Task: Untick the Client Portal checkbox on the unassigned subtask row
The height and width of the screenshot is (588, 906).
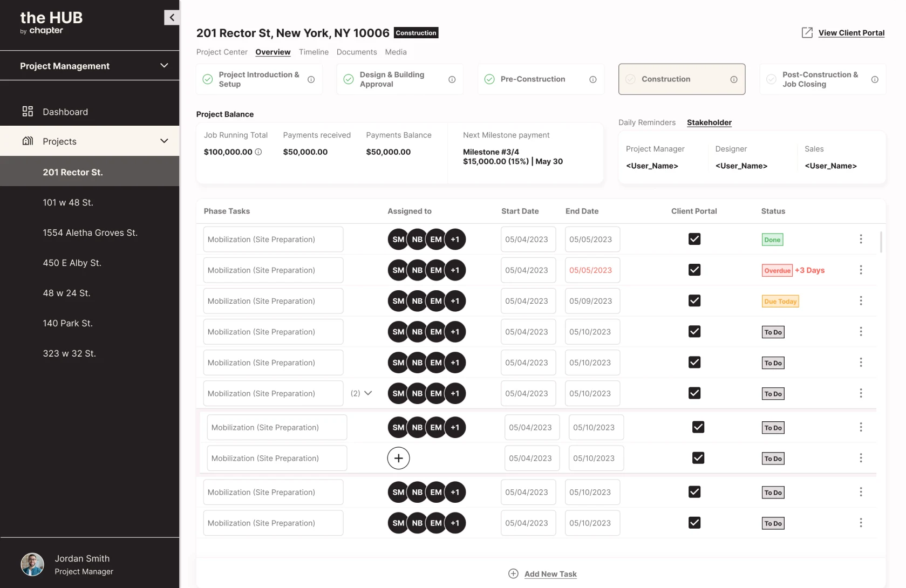Action: coord(698,458)
